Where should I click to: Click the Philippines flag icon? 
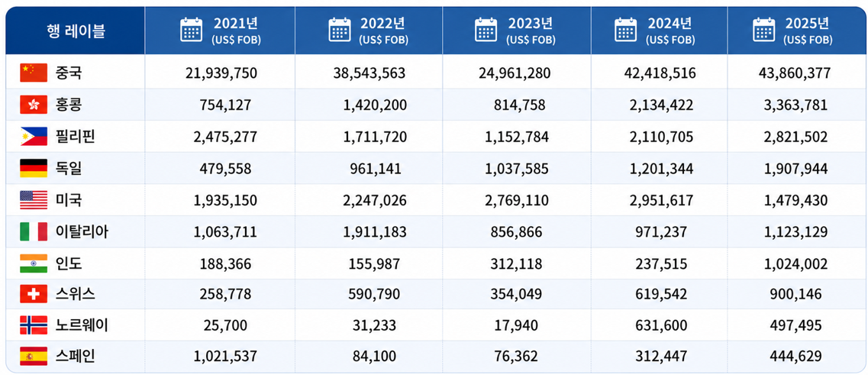(34, 136)
